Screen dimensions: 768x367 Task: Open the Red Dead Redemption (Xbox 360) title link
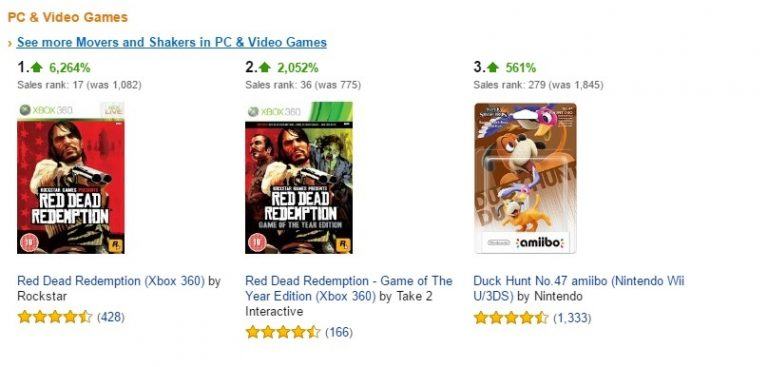(111, 281)
